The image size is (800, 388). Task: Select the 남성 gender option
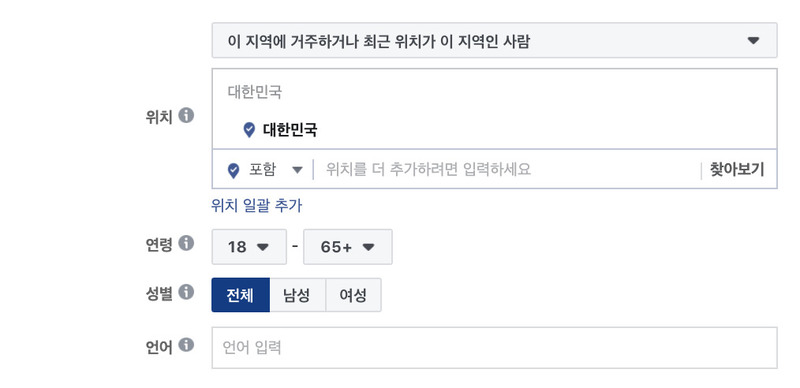297,295
